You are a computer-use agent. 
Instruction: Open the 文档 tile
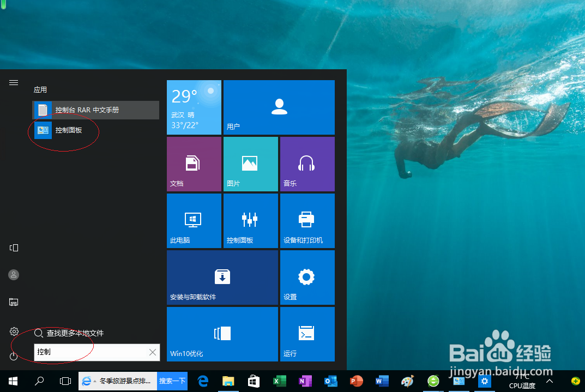(194, 164)
